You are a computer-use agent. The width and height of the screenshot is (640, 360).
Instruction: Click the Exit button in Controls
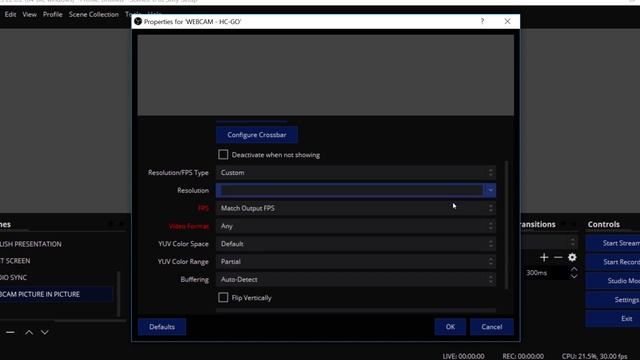[613, 319]
